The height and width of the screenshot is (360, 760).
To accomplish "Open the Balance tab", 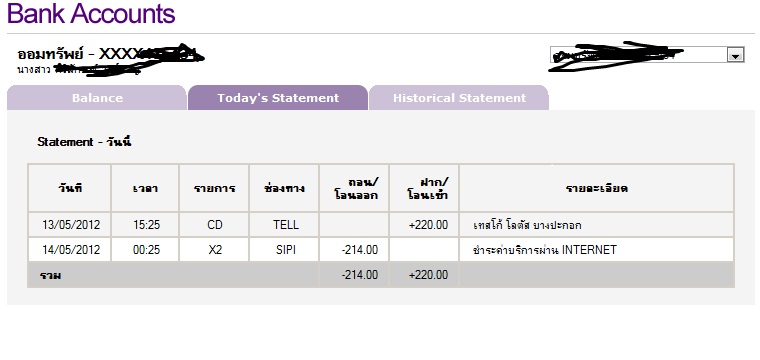I will point(97,98).
